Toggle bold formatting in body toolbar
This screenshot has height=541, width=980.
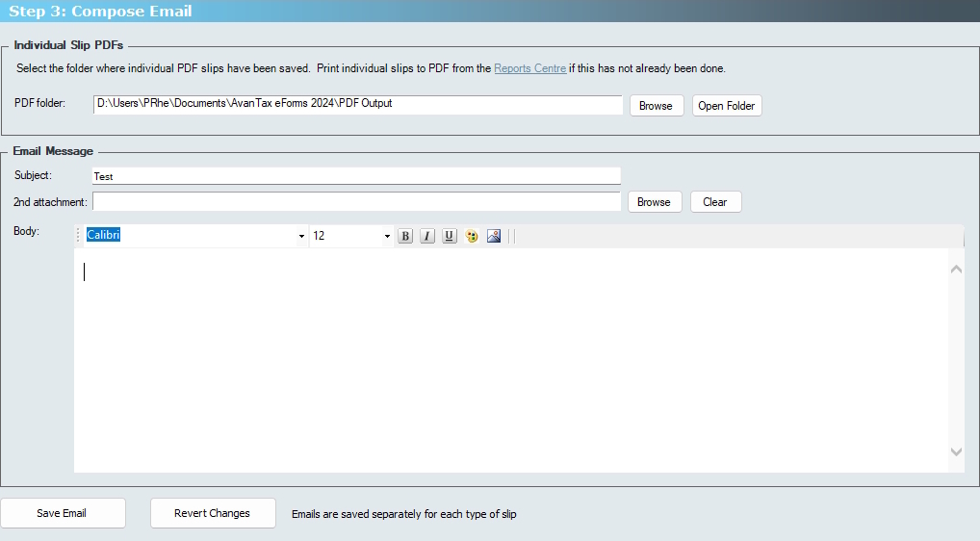tap(405, 236)
